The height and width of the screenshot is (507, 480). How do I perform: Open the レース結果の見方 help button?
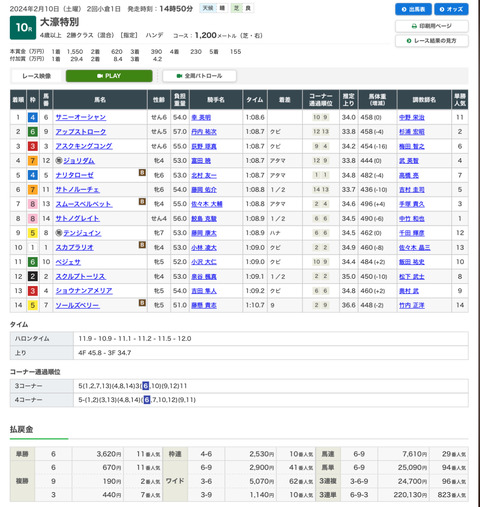pyautogui.click(x=432, y=41)
